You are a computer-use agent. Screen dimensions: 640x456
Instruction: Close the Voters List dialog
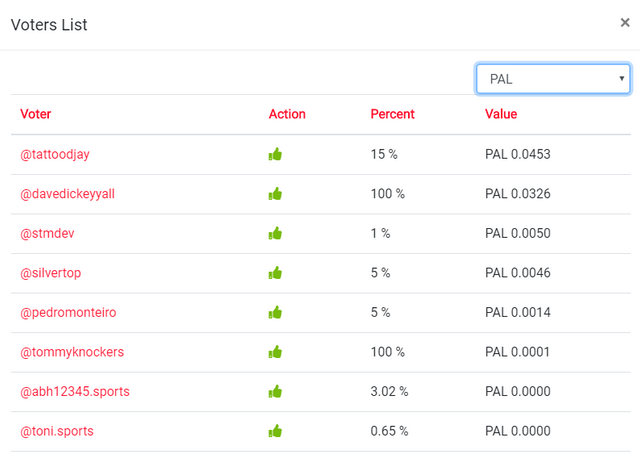click(624, 22)
